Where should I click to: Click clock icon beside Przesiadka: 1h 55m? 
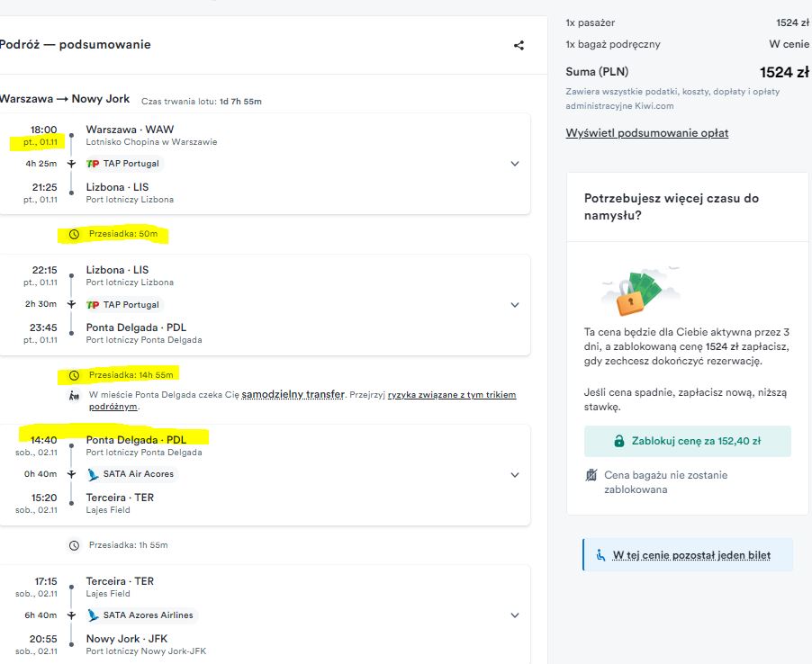pos(74,545)
